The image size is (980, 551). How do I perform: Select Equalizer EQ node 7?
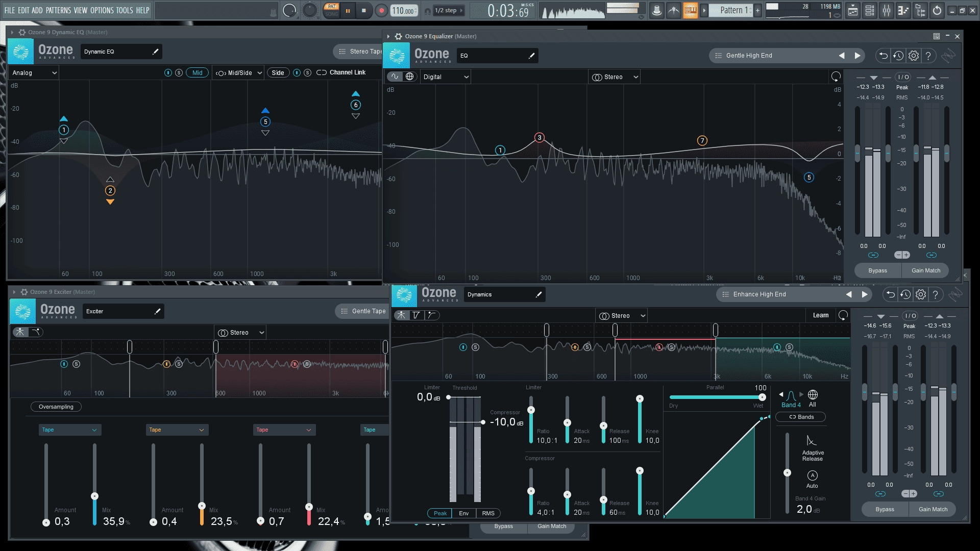coord(702,140)
